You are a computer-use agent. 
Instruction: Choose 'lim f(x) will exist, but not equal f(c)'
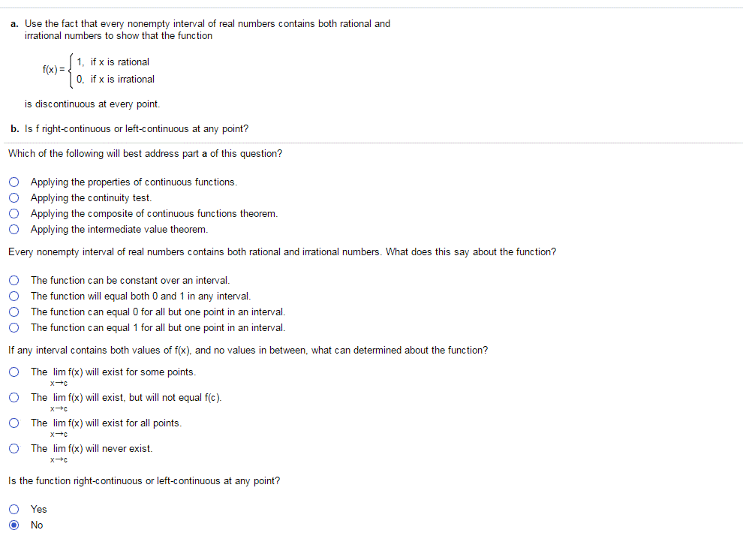pyautogui.click(x=14, y=397)
